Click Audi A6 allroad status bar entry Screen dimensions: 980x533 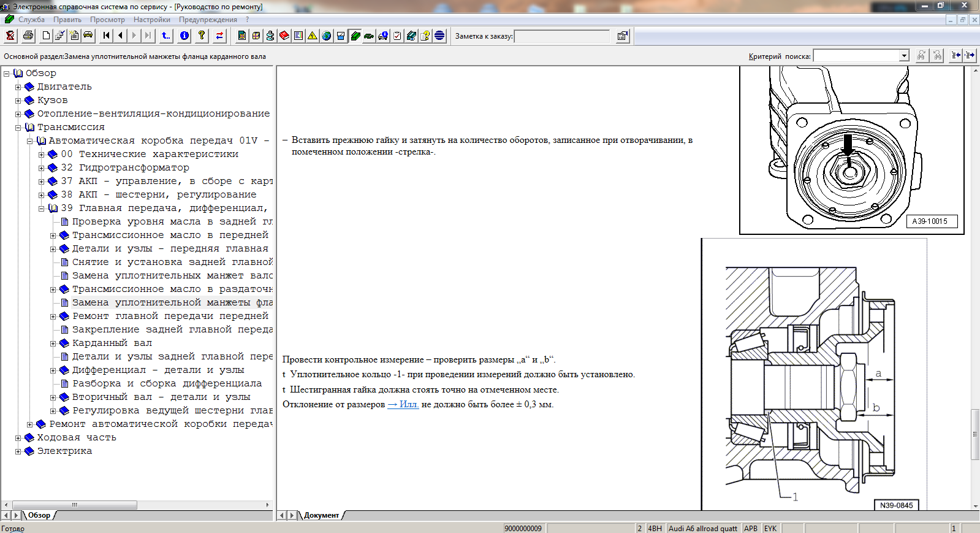pos(703,528)
